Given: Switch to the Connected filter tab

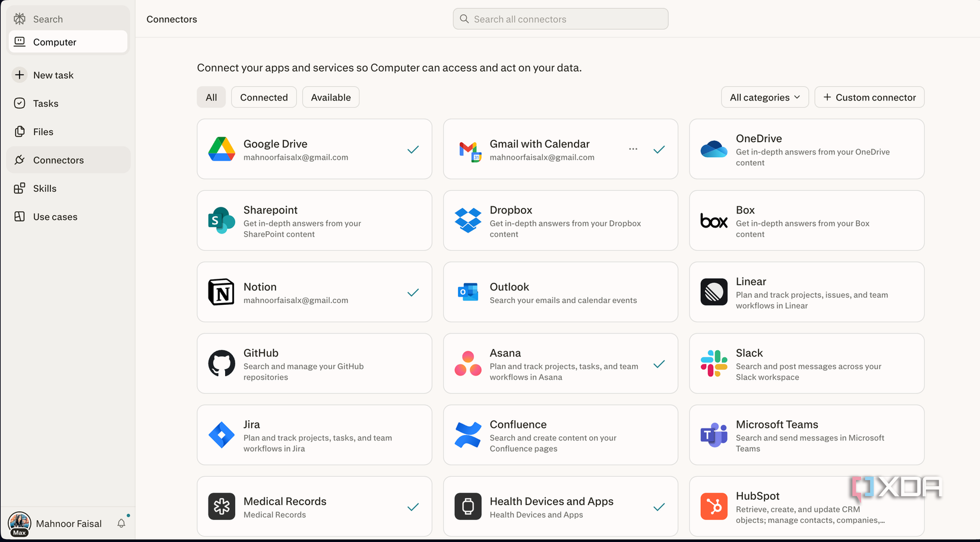Looking at the screenshot, I should [x=264, y=97].
